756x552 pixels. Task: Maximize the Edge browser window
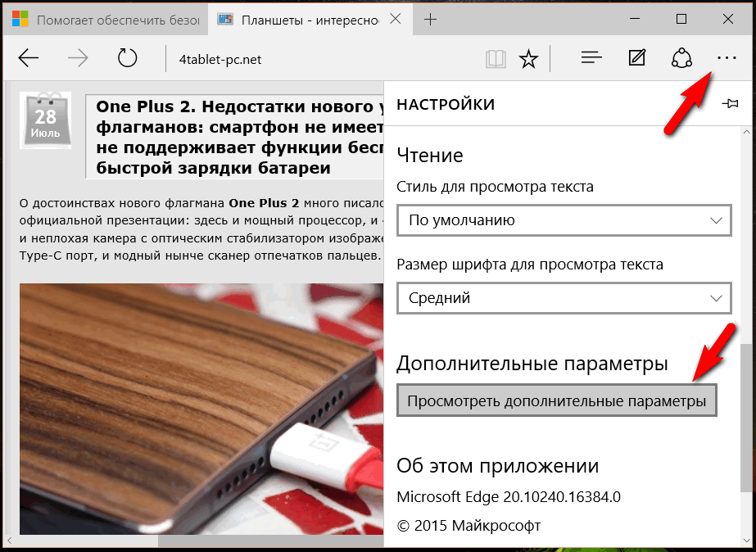[681, 19]
